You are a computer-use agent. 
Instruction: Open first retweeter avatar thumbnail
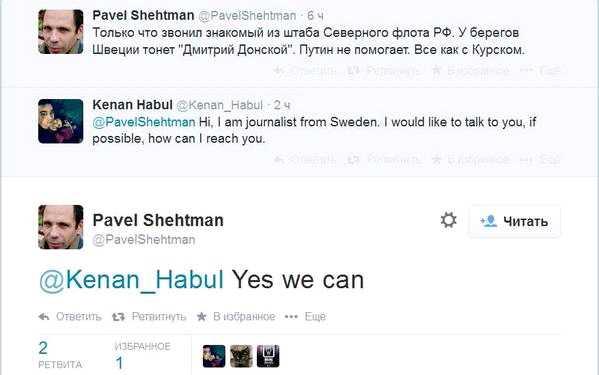coord(214,356)
